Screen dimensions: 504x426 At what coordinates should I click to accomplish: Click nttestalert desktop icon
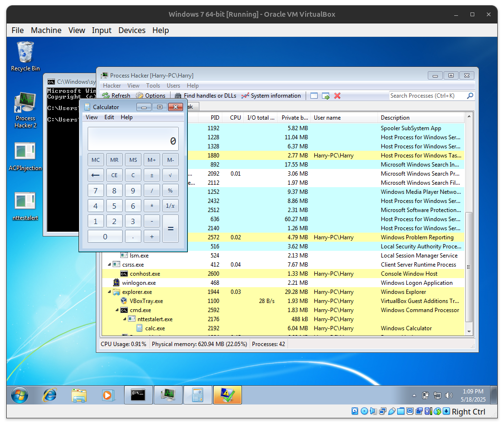(x=25, y=206)
